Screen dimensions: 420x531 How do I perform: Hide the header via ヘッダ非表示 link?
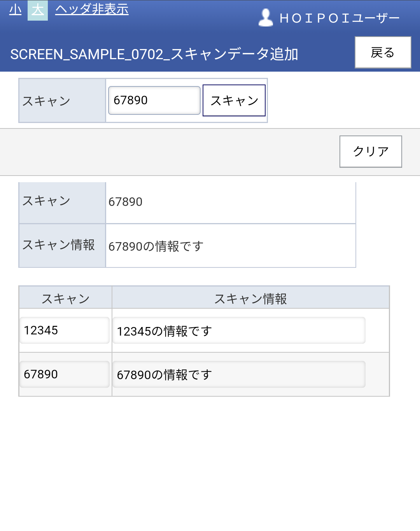pos(92,9)
